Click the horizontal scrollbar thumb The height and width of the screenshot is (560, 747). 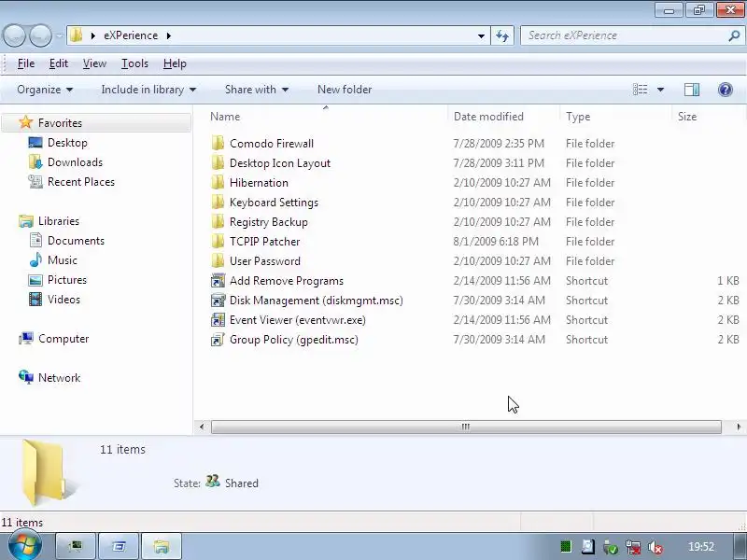tap(466, 427)
